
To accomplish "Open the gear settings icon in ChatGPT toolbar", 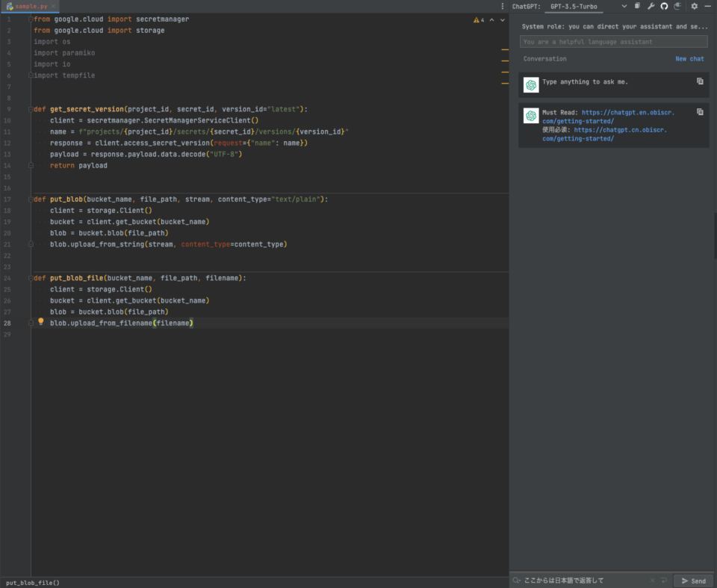I will (694, 7).
